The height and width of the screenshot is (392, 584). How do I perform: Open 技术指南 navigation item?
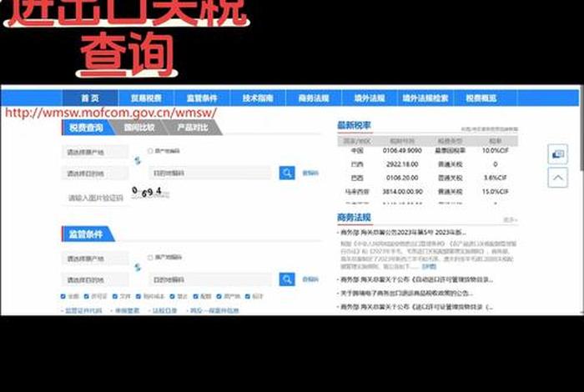[258, 98]
